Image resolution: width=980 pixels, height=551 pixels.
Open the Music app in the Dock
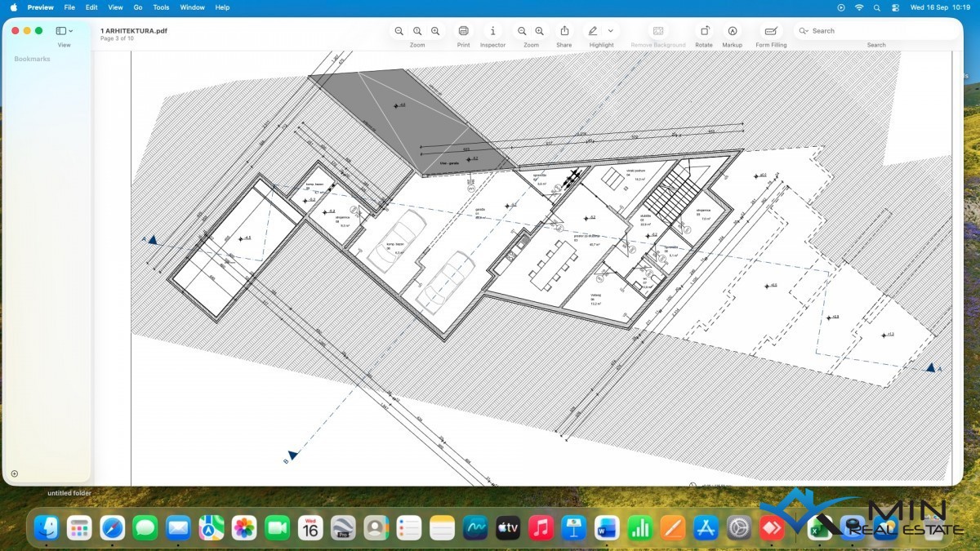pos(541,528)
